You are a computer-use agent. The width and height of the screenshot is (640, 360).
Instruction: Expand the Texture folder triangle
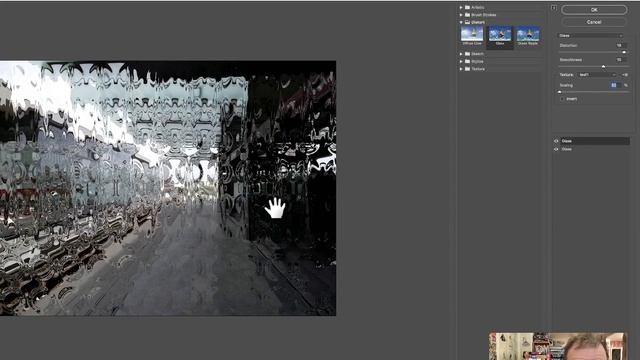(x=461, y=69)
